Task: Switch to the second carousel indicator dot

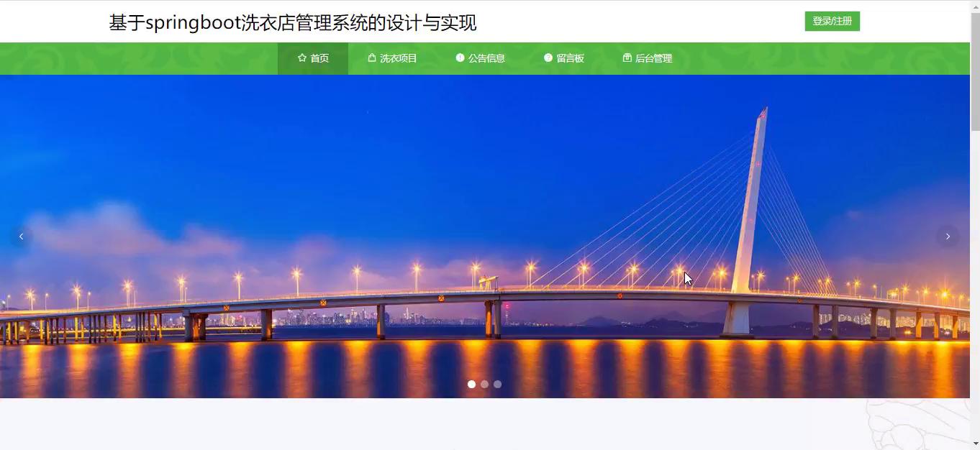Action: 484,384
